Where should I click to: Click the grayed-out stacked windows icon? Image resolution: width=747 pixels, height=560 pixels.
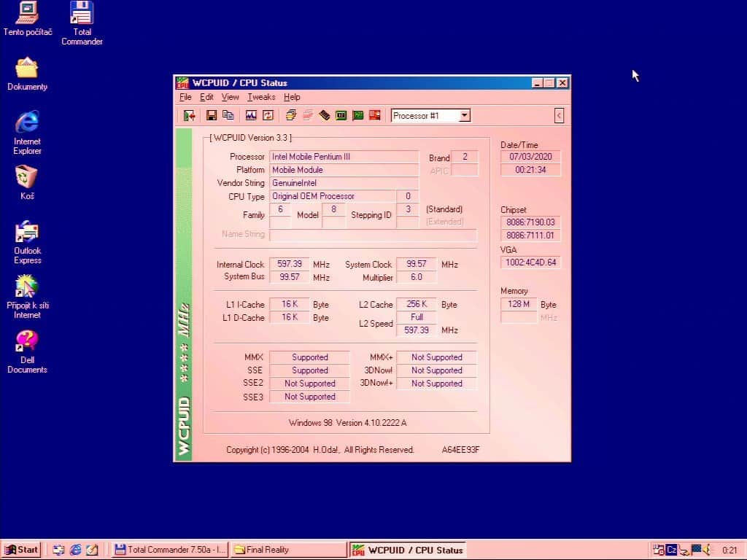[308, 115]
